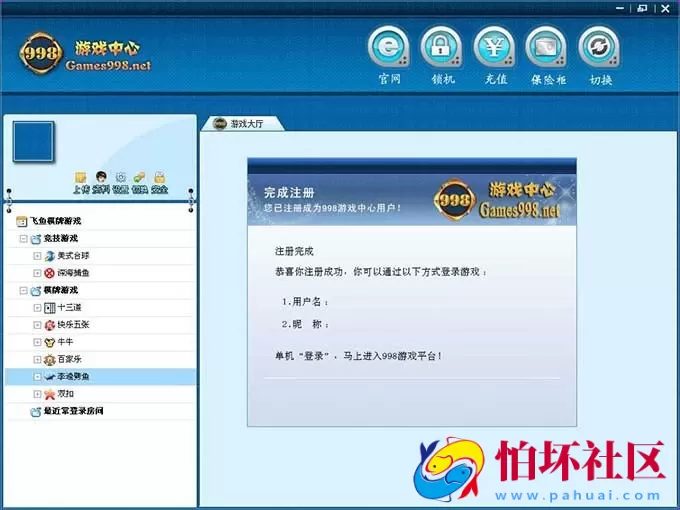The width and height of the screenshot is (680, 510).
Task: Click the 牛牛 bull head icon
Action: [50, 343]
